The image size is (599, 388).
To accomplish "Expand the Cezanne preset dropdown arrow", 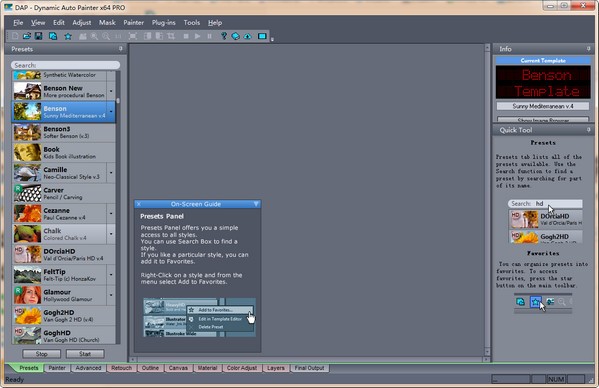I will point(111,213).
